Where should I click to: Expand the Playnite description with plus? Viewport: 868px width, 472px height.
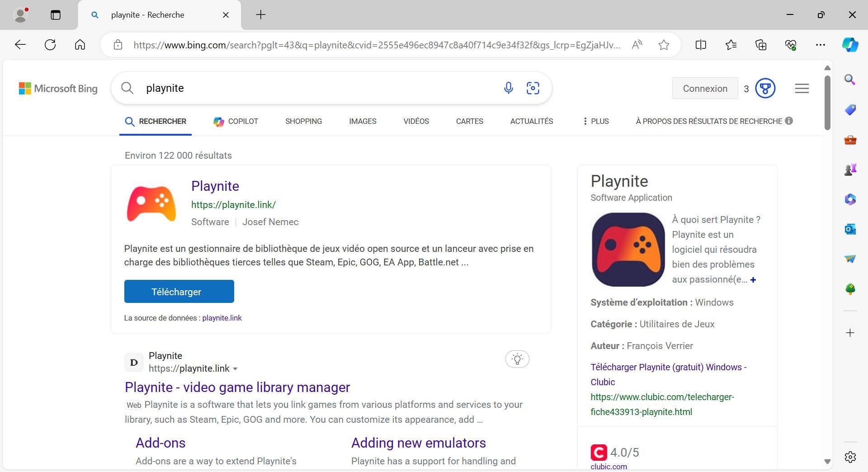pos(753,280)
